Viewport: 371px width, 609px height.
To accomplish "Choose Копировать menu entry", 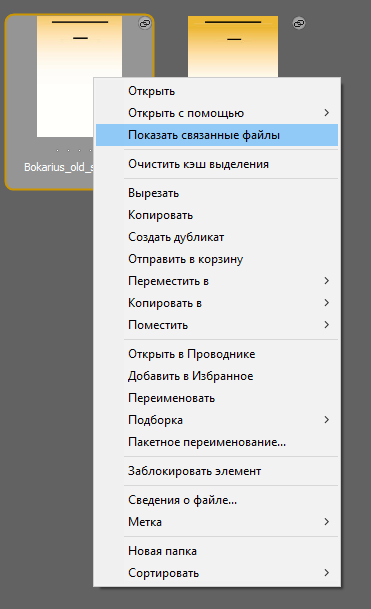I will pyautogui.click(x=217, y=215).
